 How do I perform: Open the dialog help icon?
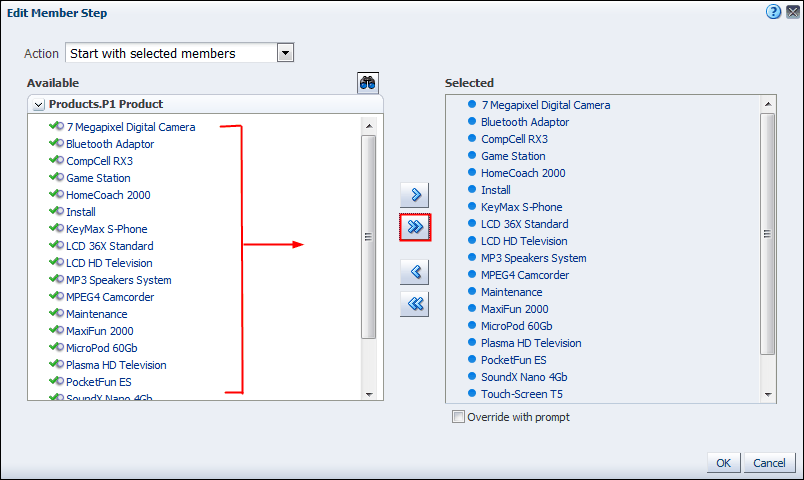pyautogui.click(x=773, y=12)
